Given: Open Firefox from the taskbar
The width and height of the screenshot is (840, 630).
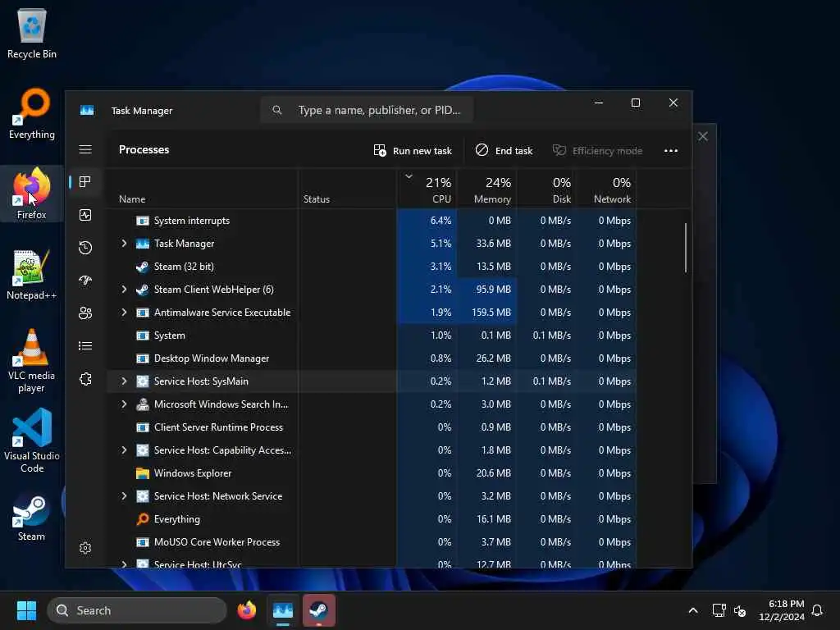Looking at the screenshot, I should 247,610.
